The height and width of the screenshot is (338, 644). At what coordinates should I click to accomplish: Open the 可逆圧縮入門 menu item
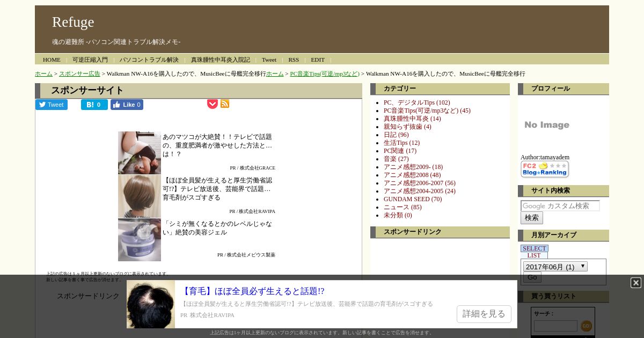(90, 60)
